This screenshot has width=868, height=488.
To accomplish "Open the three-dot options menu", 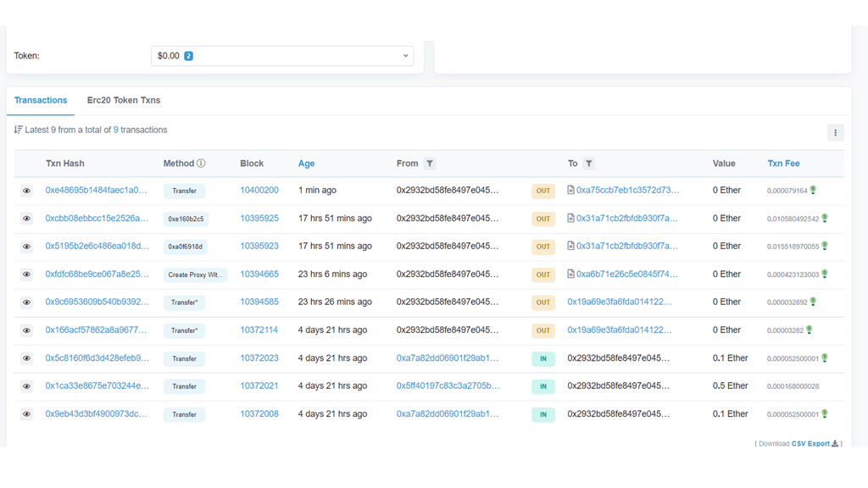I will point(835,133).
